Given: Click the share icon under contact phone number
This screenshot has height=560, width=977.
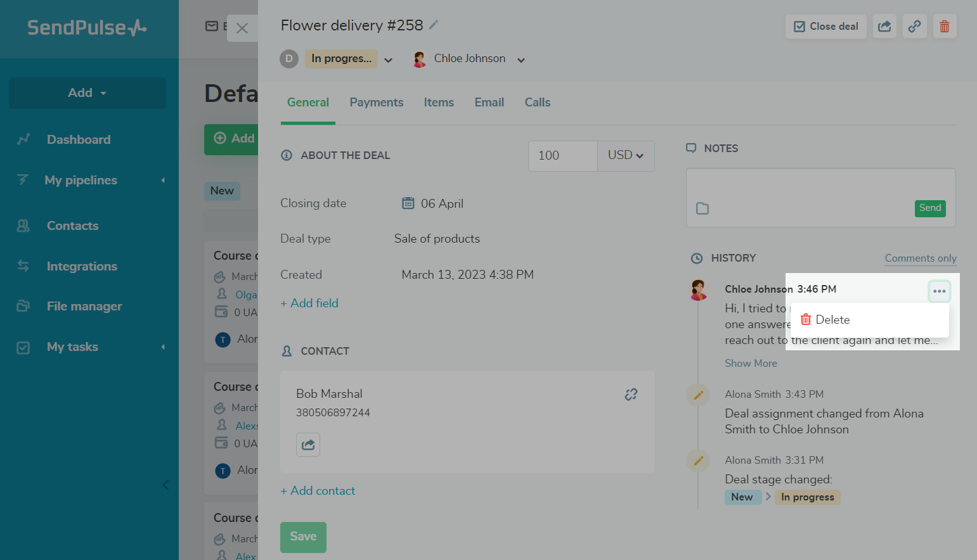Looking at the screenshot, I should pos(308,445).
